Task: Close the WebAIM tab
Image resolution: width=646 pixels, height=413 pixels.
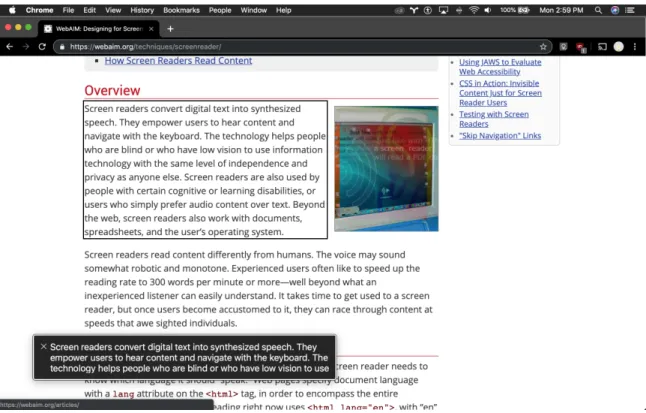Action: 151,29
